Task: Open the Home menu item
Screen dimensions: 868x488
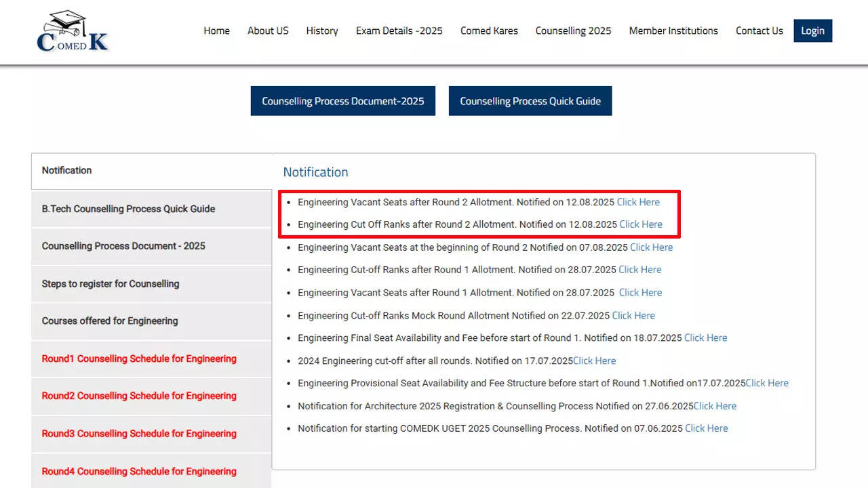Action: click(x=216, y=30)
